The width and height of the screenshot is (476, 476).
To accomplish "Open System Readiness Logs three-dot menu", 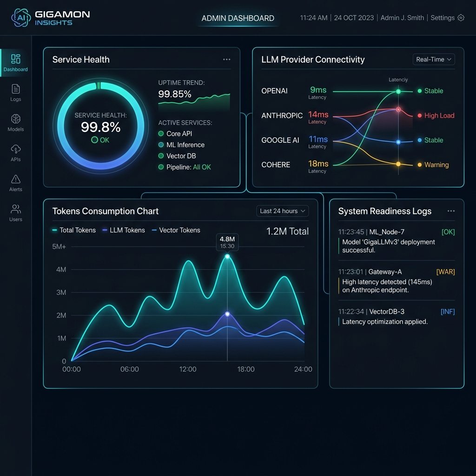I will tap(451, 211).
